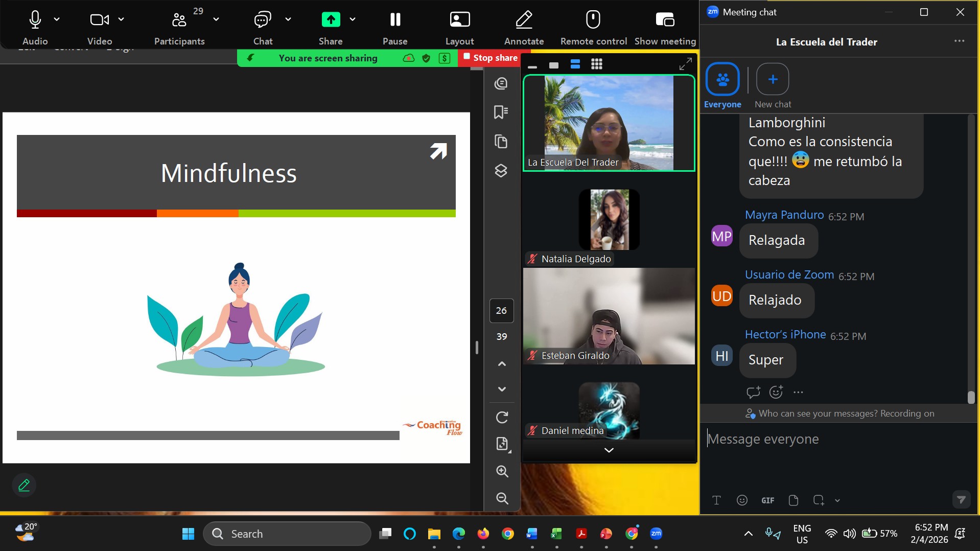
Task: Expand Audio options arrow
Action: pos(57,19)
